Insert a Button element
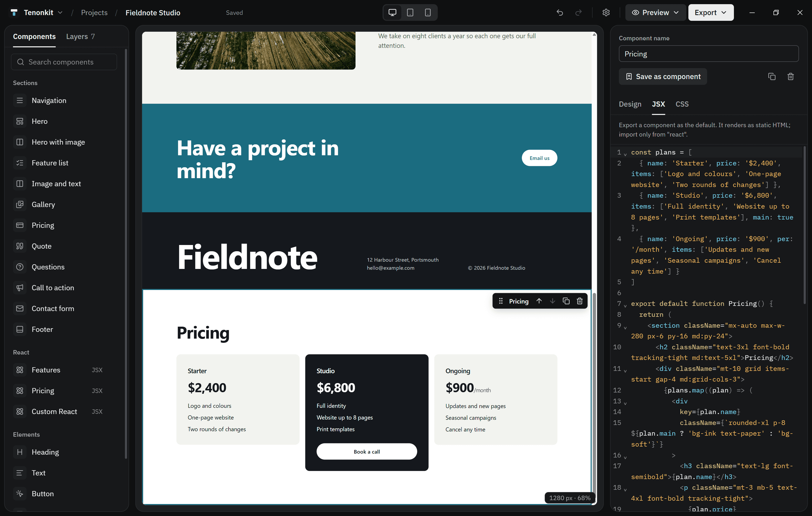 tap(64, 493)
